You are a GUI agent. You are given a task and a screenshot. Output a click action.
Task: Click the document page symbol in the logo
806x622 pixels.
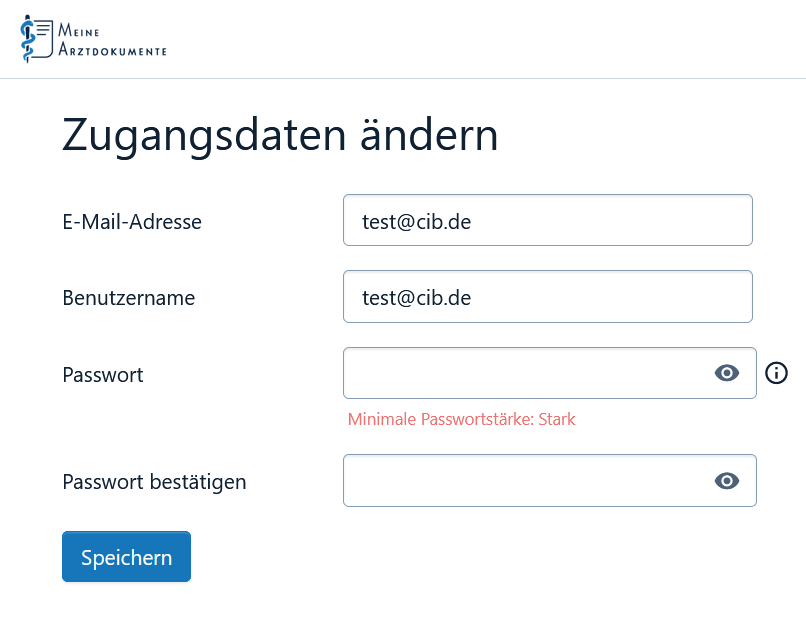pos(44,36)
